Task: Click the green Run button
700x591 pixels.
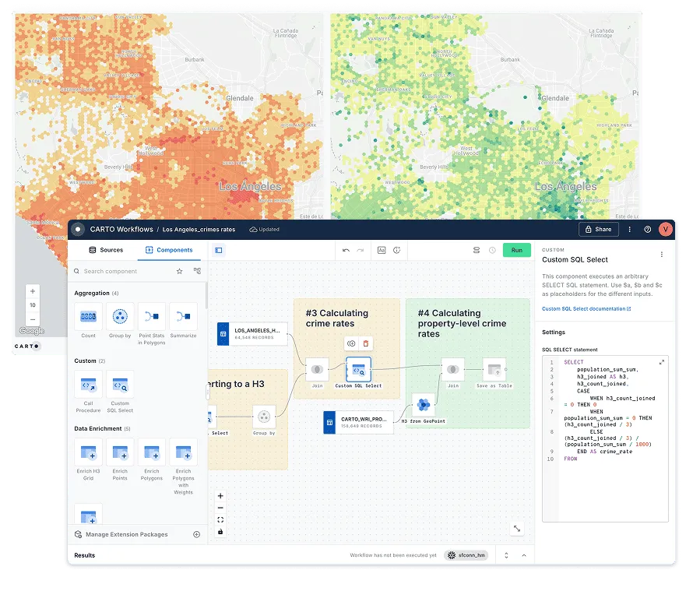Action: point(517,250)
